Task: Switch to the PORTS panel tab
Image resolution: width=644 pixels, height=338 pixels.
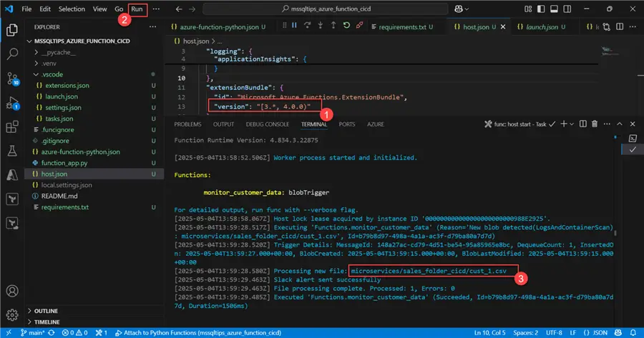Action: tap(347, 124)
